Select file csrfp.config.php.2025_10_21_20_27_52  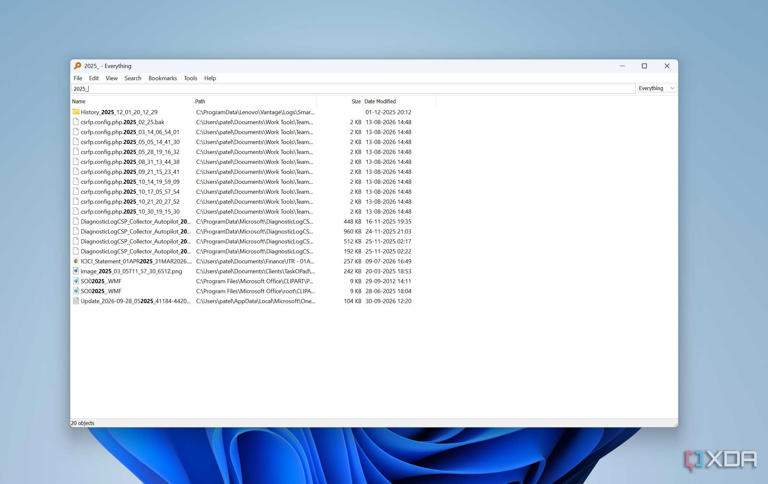pyautogui.click(x=130, y=201)
